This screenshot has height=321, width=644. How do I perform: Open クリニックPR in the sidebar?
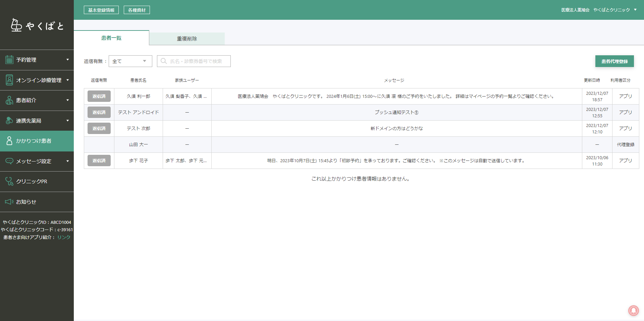(x=37, y=181)
